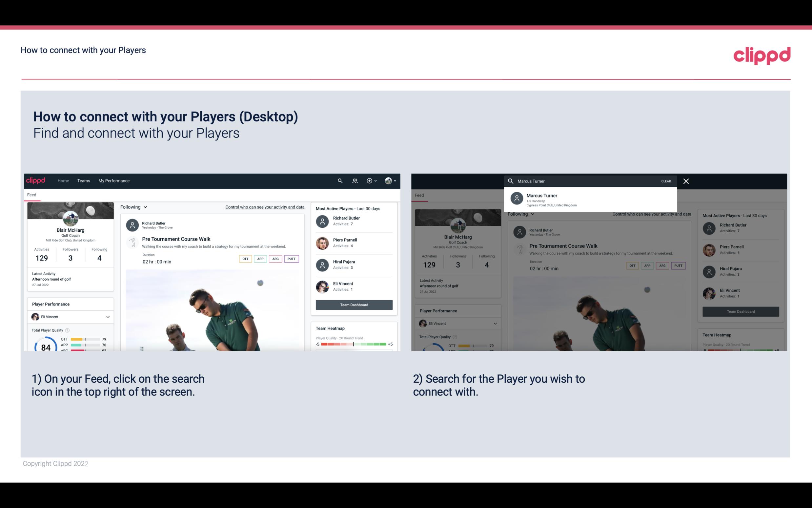Click the APP performance category icon
This screenshot has width=812, height=508.
click(260, 259)
